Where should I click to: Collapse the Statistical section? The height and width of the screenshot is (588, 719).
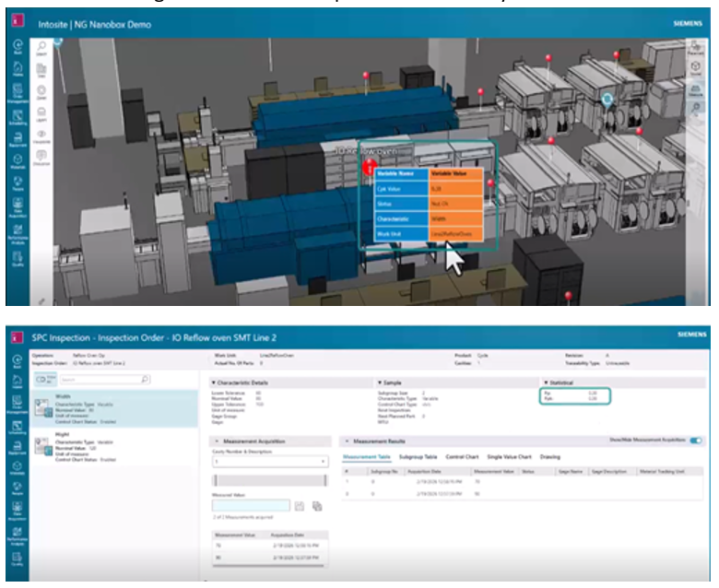[546, 382]
